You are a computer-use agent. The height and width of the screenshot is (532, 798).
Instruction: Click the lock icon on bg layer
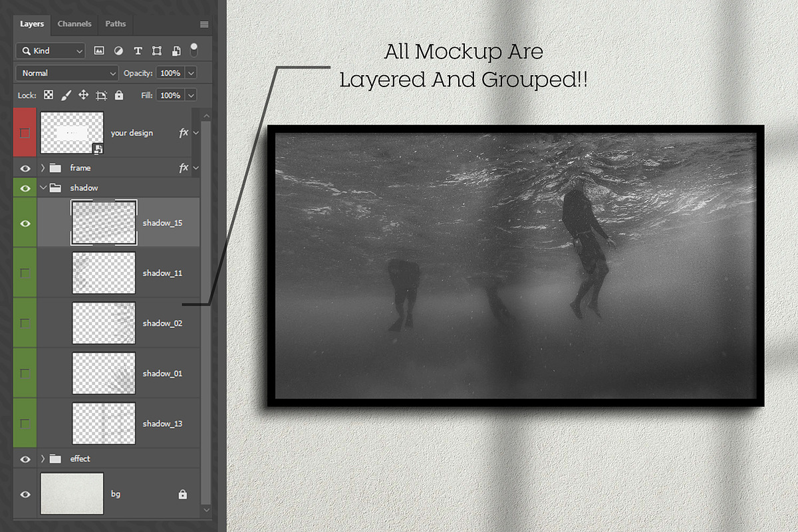182,494
